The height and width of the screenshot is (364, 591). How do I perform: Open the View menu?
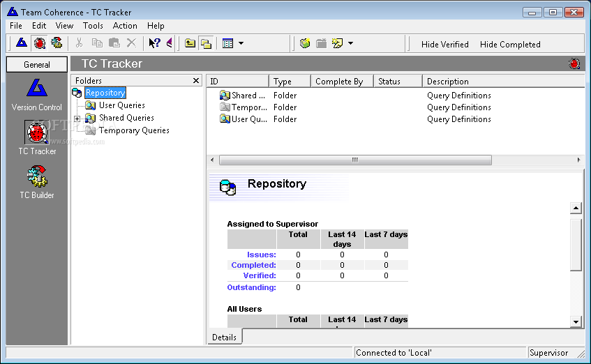[64, 26]
